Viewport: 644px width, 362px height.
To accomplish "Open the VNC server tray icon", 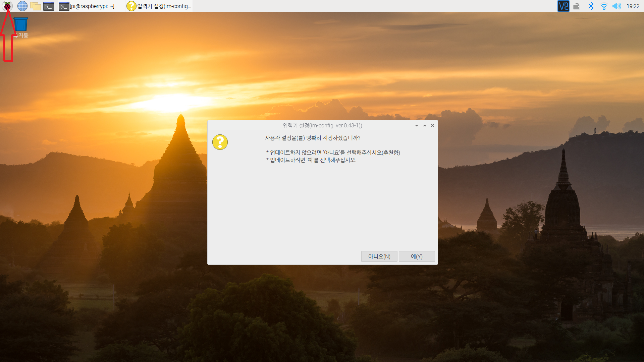I will click(563, 6).
